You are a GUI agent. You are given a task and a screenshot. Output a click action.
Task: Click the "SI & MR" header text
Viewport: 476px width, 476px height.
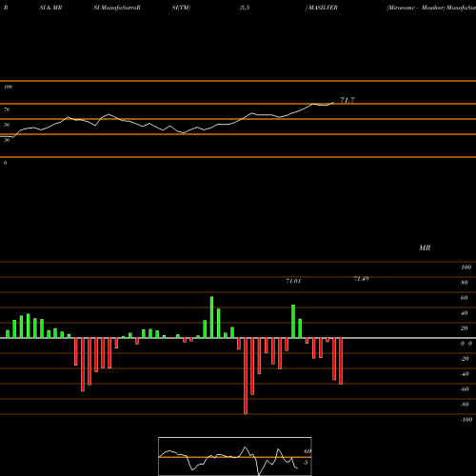[50, 8]
